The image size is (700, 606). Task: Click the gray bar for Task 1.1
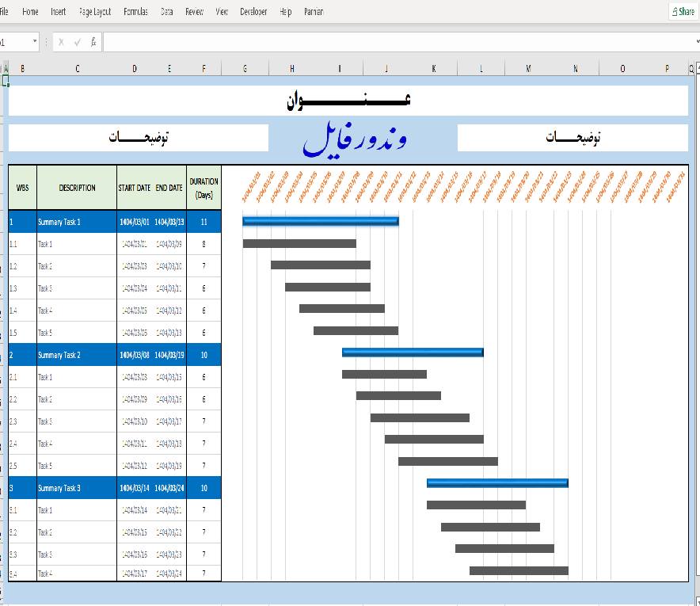tap(299, 243)
